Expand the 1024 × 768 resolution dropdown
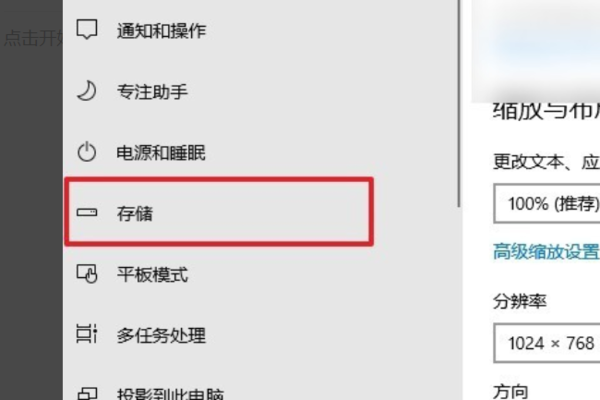Viewport: 600px width, 400px height. coord(547,343)
